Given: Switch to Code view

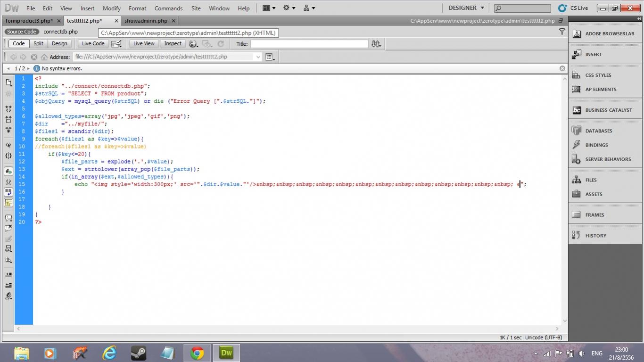Looking at the screenshot, I should pos(19,43).
